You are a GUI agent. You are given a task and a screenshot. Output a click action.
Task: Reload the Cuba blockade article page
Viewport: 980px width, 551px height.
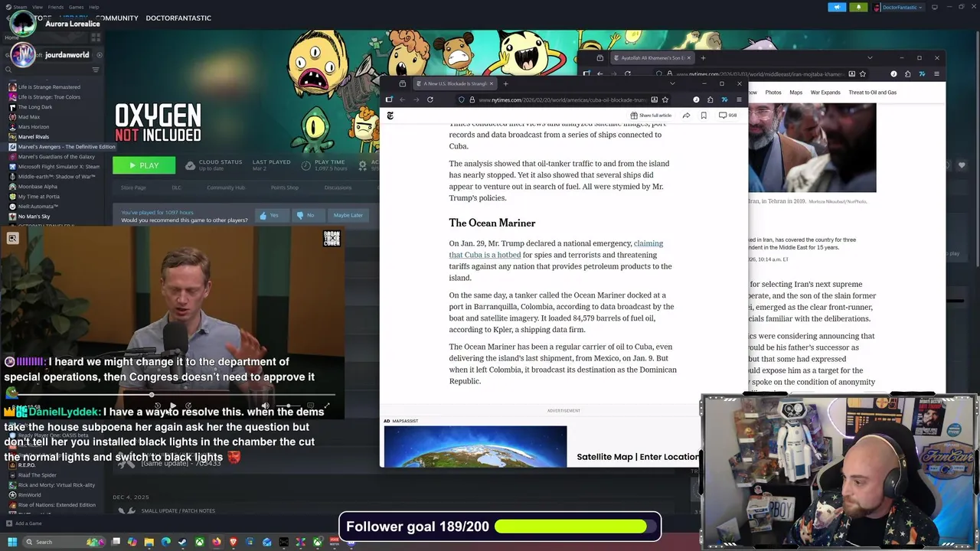pyautogui.click(x=430, y=99)
